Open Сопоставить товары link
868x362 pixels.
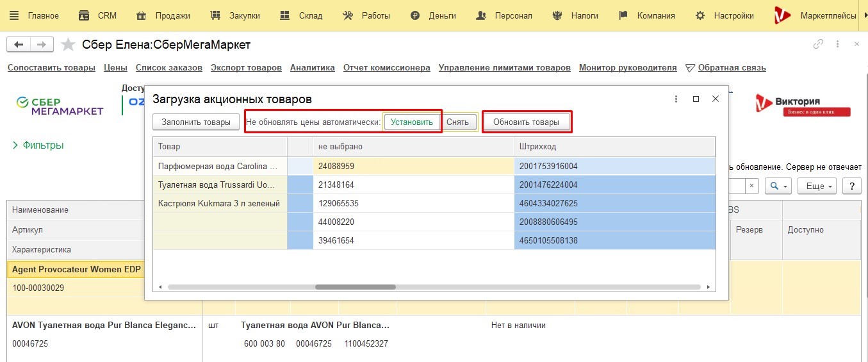pos(51,67)
